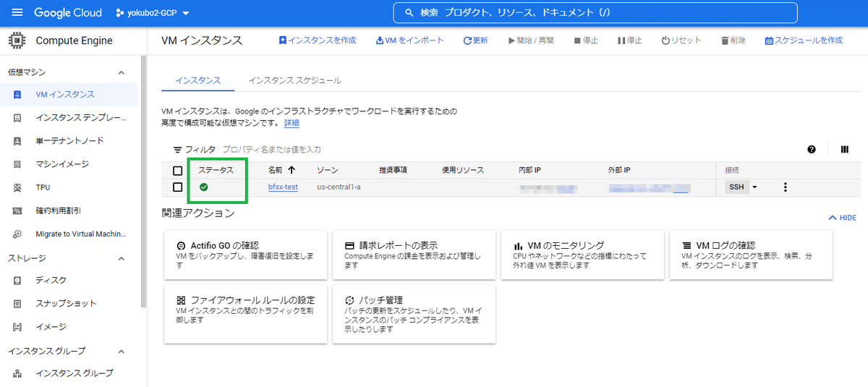
Task: Open the column display options icon
Action: 845,150
